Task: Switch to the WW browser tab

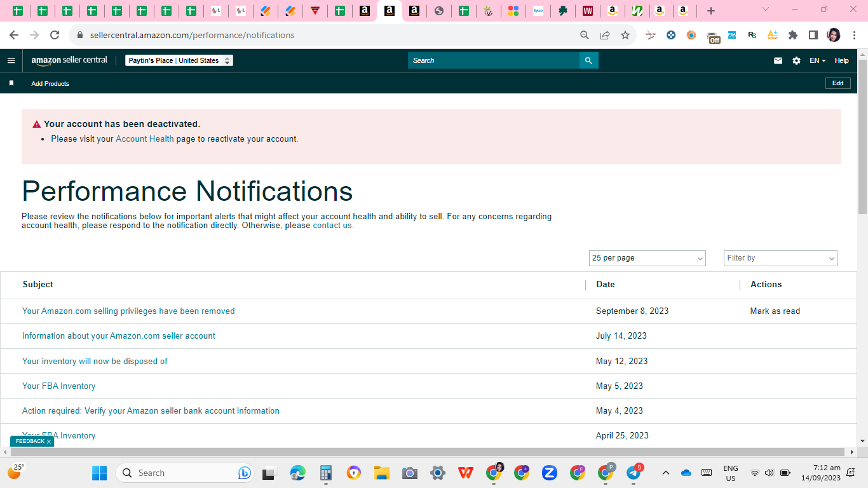Action: pos(587,11)
